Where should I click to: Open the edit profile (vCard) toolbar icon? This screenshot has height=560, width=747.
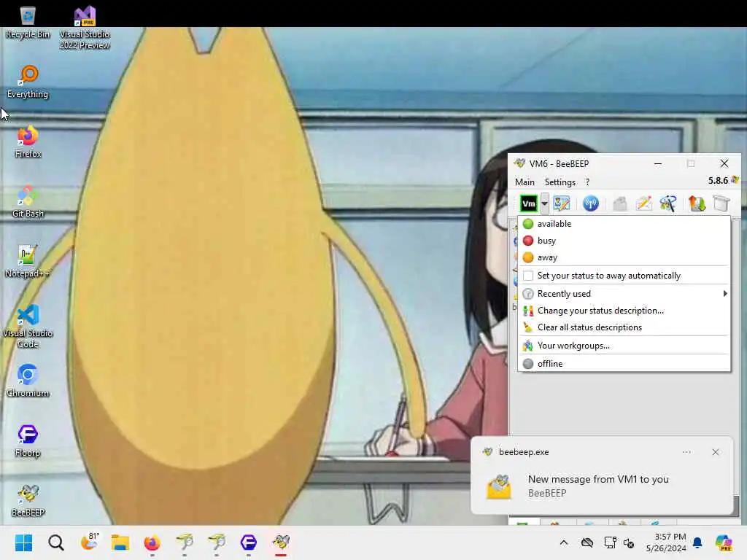tap(561, 204)
